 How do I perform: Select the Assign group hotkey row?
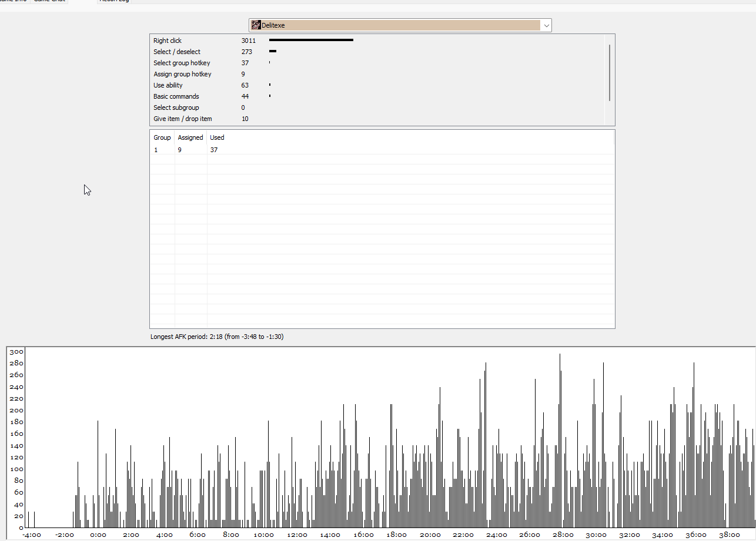[377, 74]
